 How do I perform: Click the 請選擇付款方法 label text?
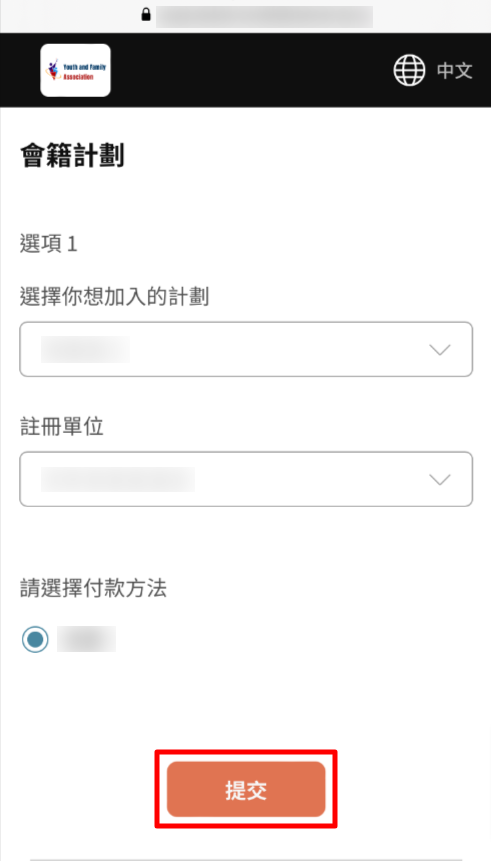click(93, 589)
